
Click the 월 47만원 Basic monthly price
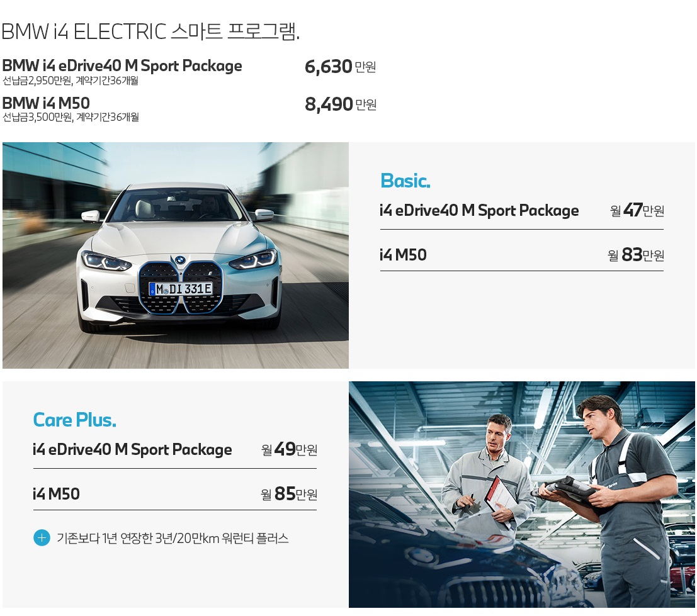637,210
